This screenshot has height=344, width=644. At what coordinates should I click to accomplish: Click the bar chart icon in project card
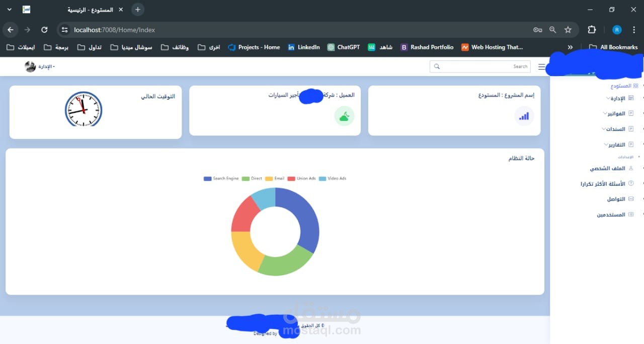pyautogui.click(x=524, y=116)
